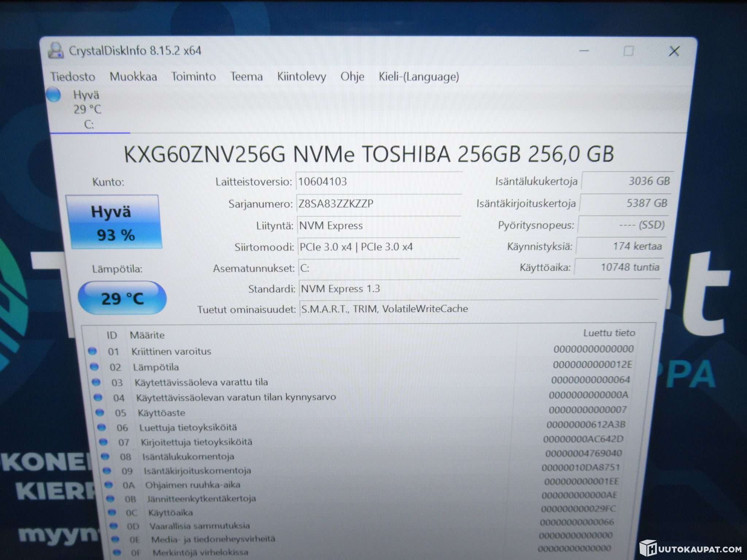This screenshot has height=560, width=747.
Task: Click status dot for Kirjoitettuja tietoyksiköitä row
Action: [x=103, y=442]
